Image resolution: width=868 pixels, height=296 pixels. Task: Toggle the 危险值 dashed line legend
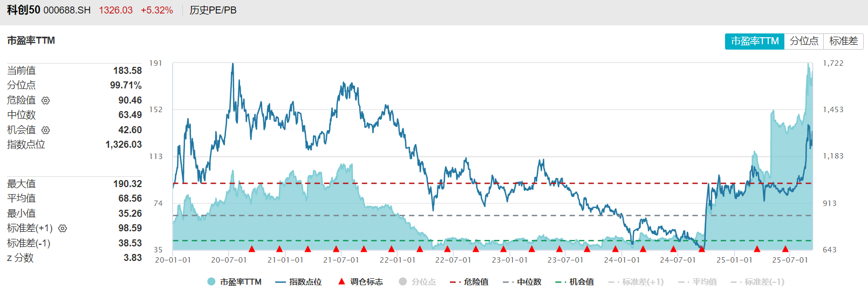(469, 282)
